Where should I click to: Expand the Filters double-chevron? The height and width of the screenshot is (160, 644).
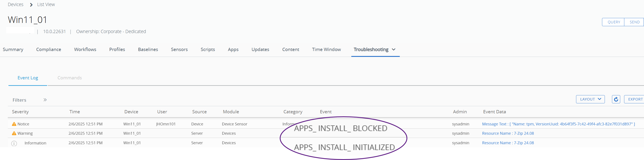(x=45, y=100)
